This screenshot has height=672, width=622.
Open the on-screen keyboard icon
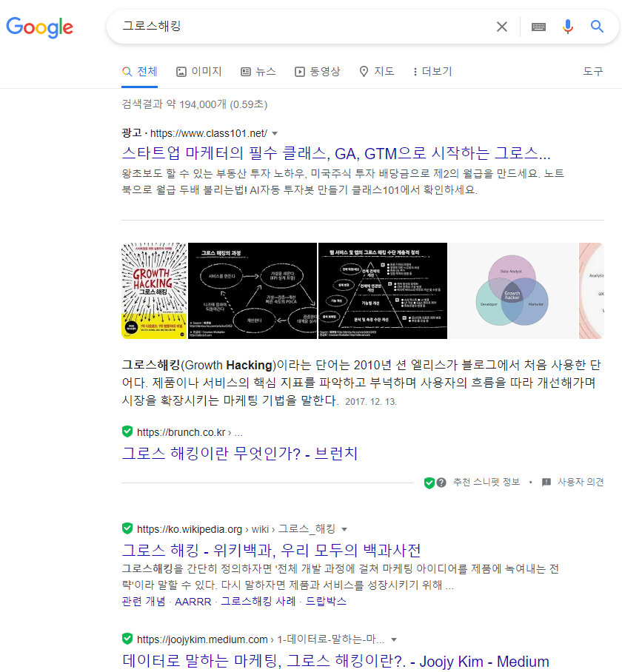point(538,27)
